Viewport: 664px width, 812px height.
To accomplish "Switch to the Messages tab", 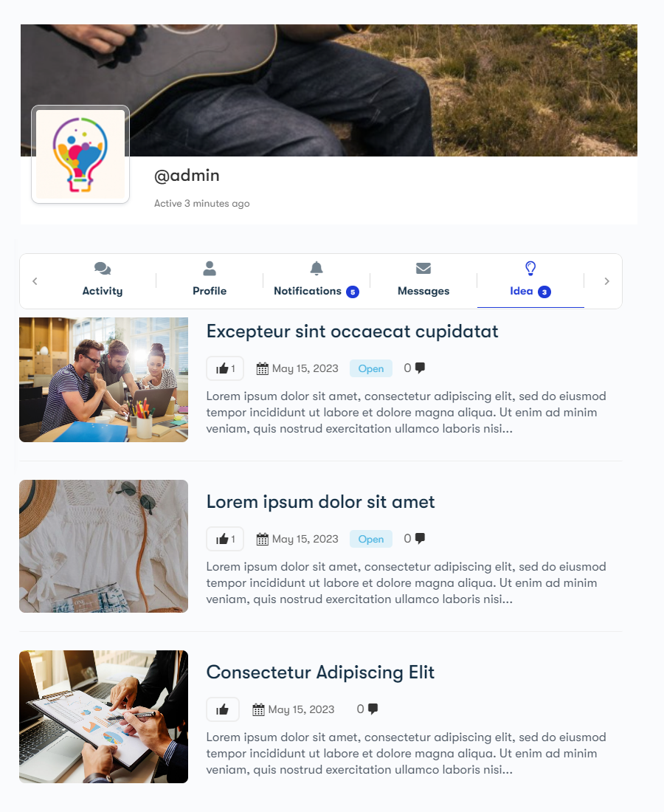I will pos(423,281).
